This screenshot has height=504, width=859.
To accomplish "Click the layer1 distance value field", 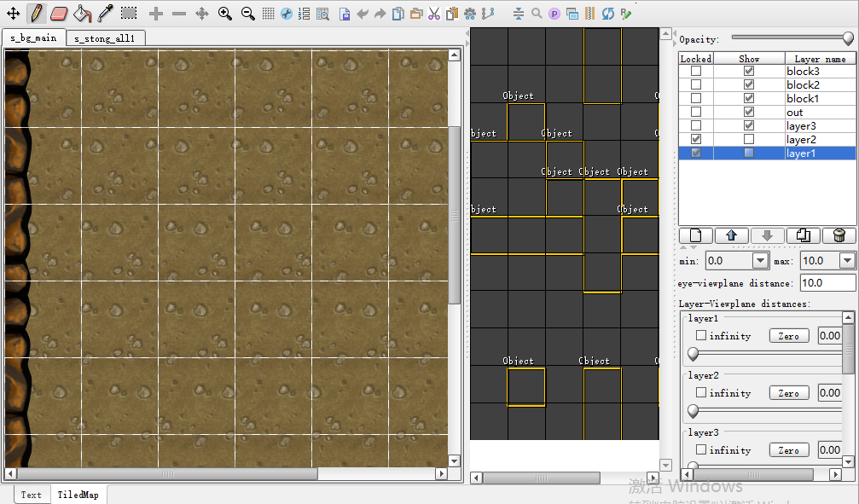I will point(829,336).
